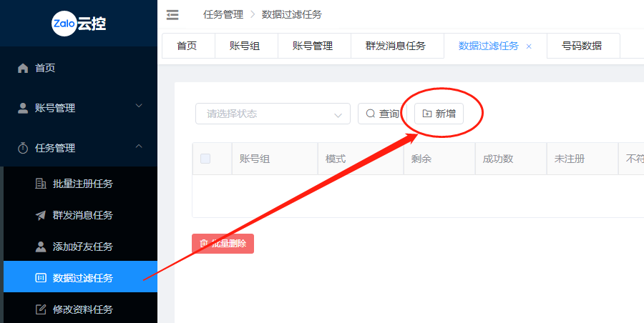Switch to the 账号组 tab
644x323 pixels.
coord(245,46)
